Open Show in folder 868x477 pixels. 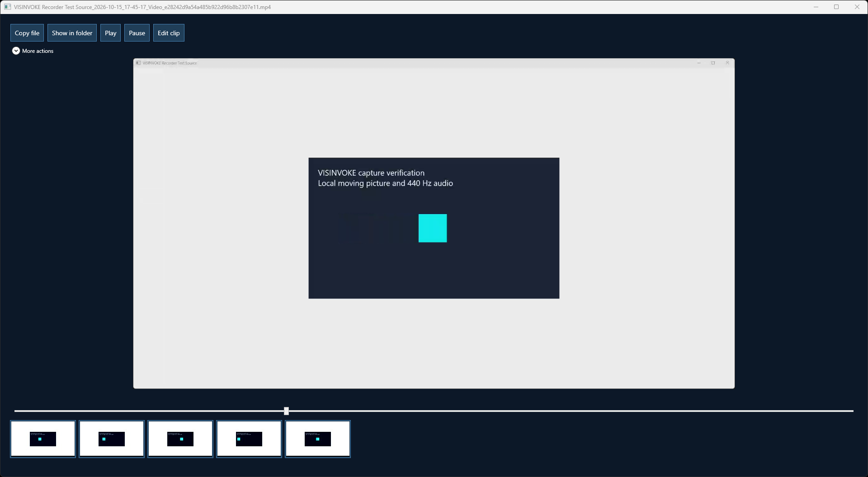[72, 33]
